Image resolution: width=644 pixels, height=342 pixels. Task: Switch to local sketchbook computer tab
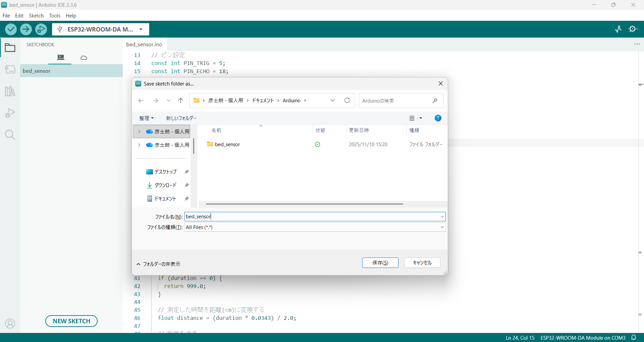pos(60,57)
